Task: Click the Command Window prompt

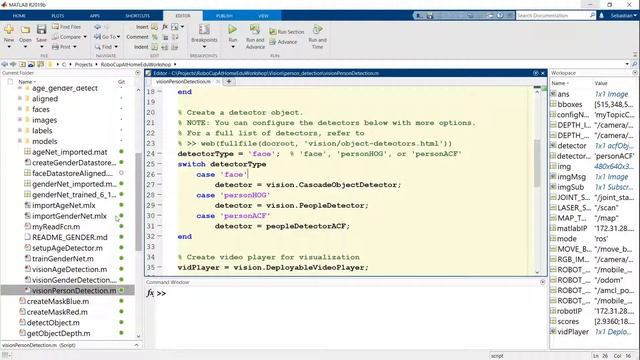Action: coord(162,293)
